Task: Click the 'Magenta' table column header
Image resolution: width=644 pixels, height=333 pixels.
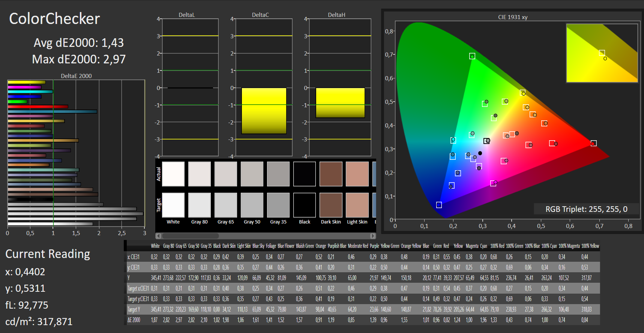Action: click(x=472, y=246)
